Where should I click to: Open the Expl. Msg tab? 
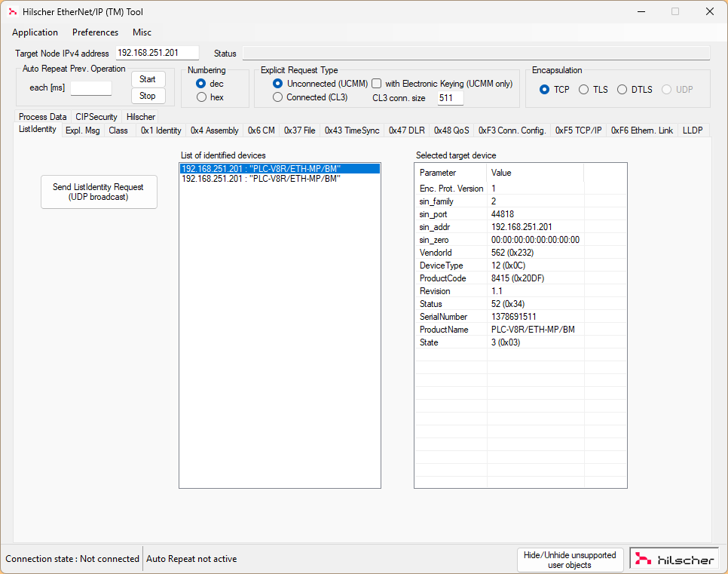[x=83, y=130]
